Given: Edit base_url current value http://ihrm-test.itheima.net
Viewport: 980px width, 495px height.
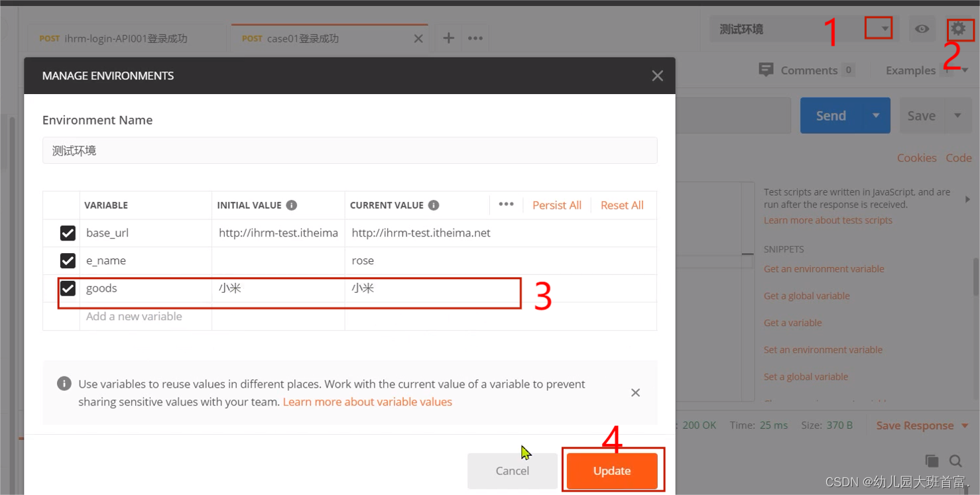Looking at the screenshot, I should 501,233.
